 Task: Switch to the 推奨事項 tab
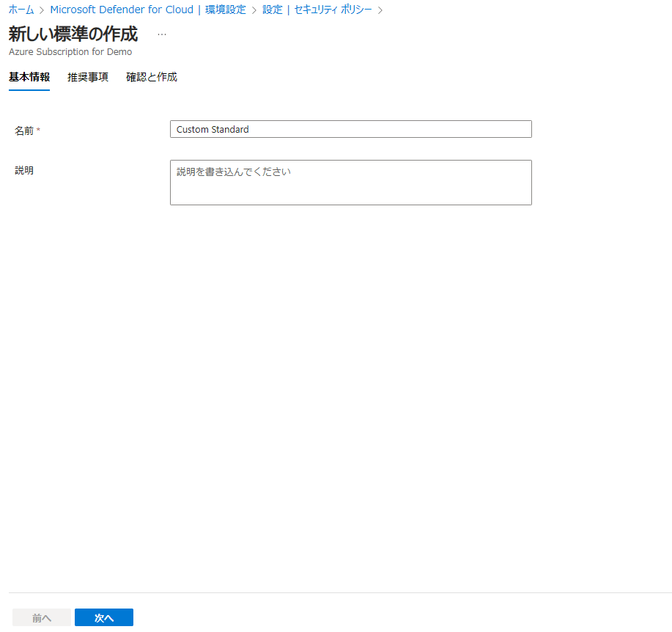point(88,77)
